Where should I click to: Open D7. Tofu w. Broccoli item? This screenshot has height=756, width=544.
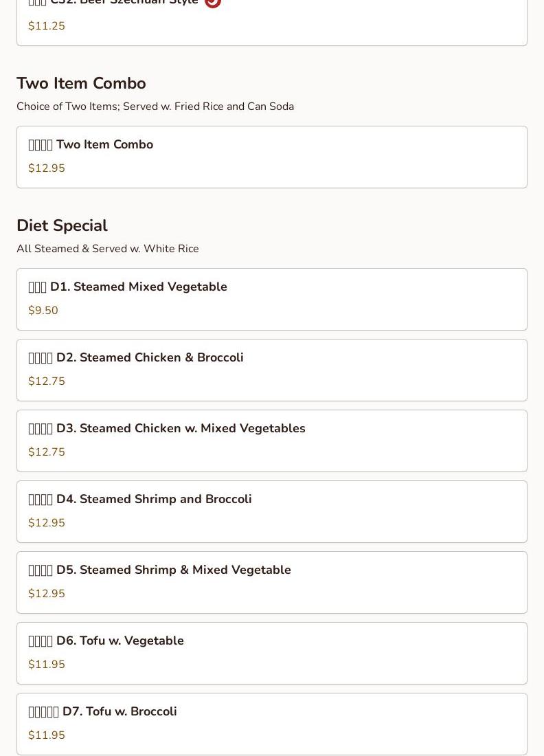pyautogui.click(x=271, y=724)
